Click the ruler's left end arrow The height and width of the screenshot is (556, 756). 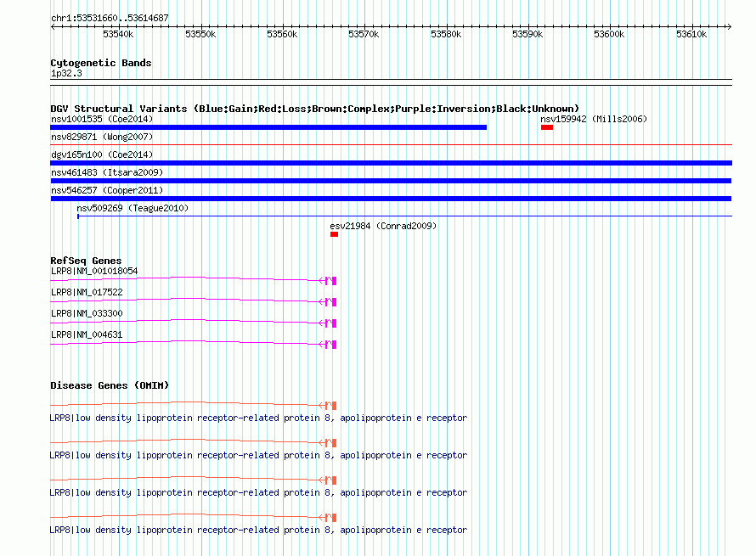pyautogui.click(x=53, y=27)
